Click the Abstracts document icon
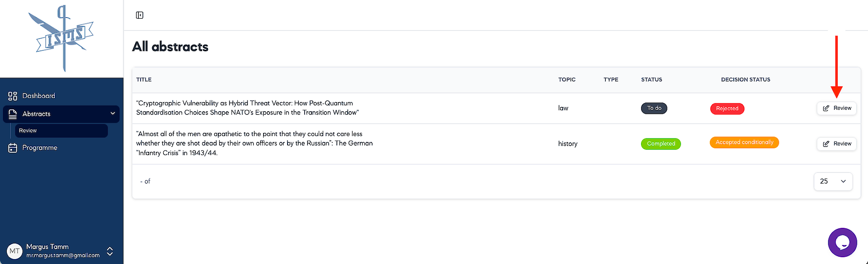The image size is (868, 264). tap(13, 114)
